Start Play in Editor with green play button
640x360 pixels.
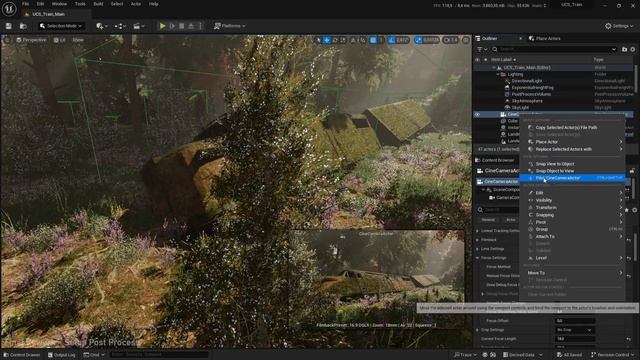tap(162, 26)
